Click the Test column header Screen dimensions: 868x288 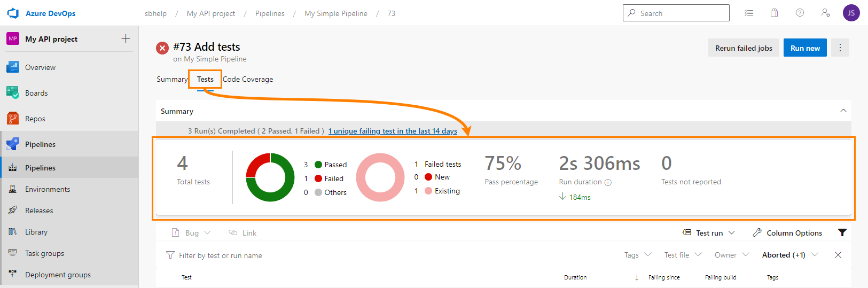pyautogui.click(x=186, y=277)
